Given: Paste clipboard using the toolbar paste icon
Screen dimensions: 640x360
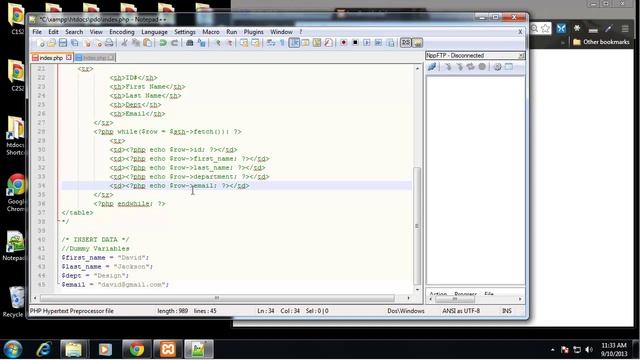Looking at the screenshot, I should click(x=147, y=43).
